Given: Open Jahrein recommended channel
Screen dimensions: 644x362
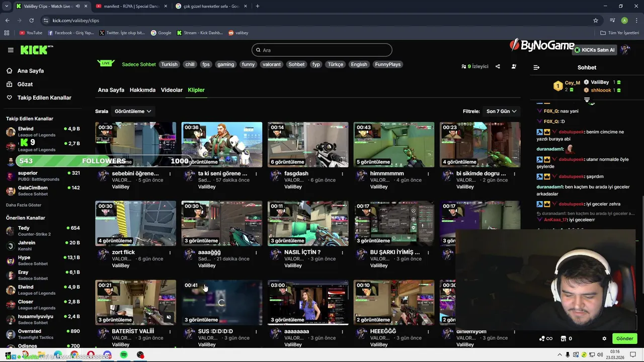Looking at the screenshot, I should [x=43, y=245].
